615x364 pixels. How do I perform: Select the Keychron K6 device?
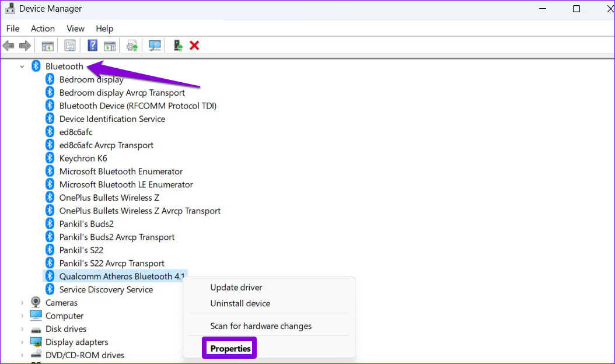coord(83,158)
